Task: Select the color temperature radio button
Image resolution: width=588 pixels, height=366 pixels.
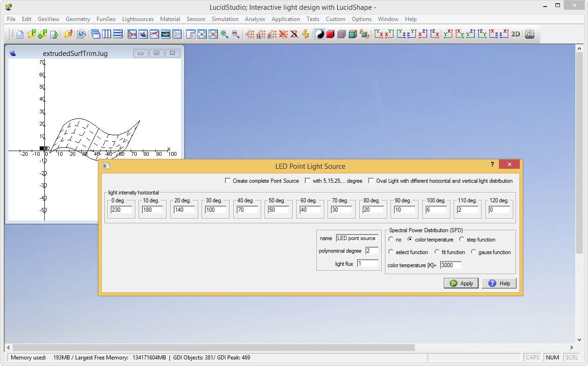Action: pos(410,240)
